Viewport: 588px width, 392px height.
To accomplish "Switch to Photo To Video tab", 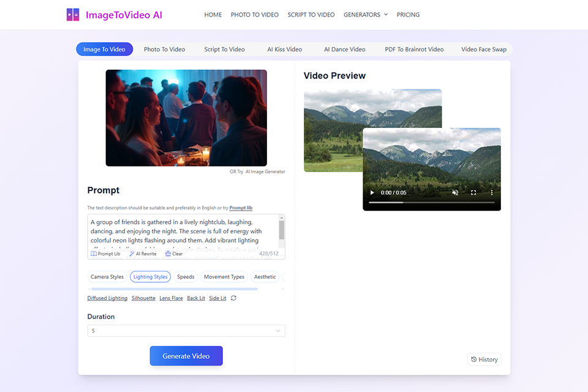I will (x=164, y=49).
